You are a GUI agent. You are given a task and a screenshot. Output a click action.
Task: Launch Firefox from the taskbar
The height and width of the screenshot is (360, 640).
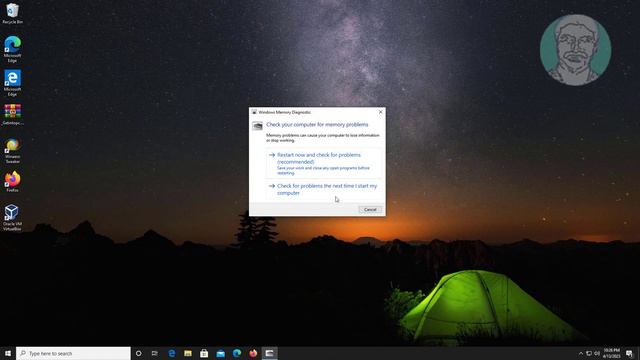253,353
